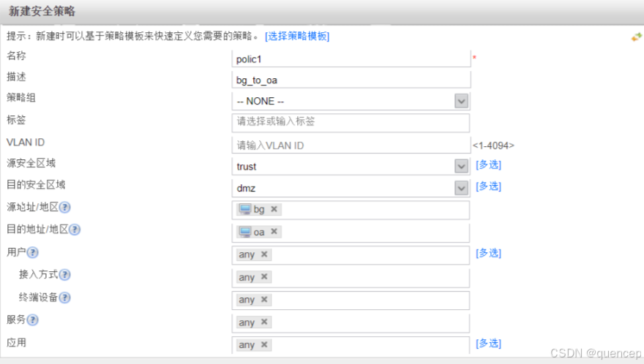Open help for 接入方式
644x364 pixels.
click(64, 275)
